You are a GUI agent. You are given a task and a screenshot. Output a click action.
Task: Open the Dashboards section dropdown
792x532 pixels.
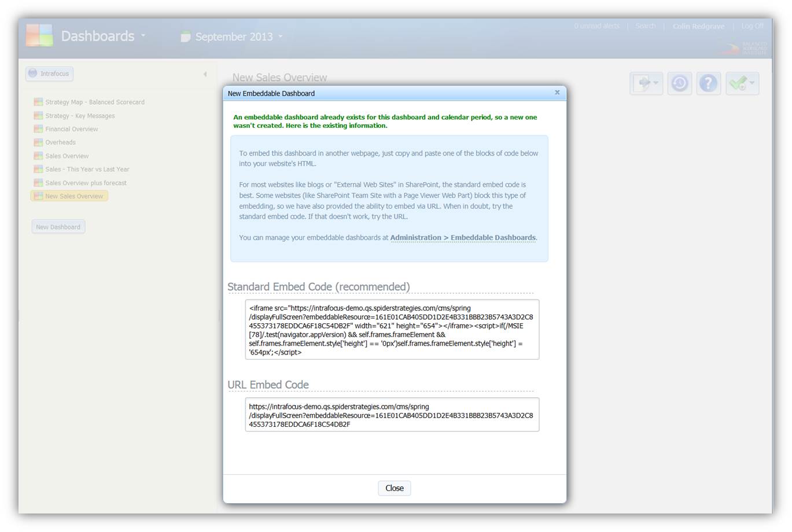[x=103, y=36]
